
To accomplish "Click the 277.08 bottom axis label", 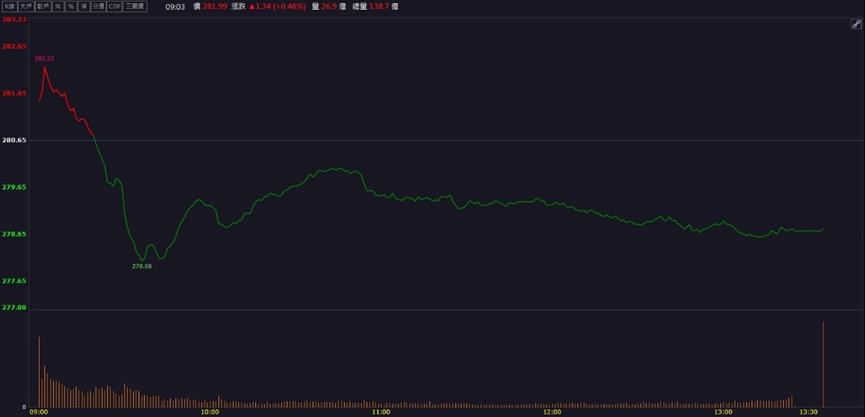I will 15,307.
